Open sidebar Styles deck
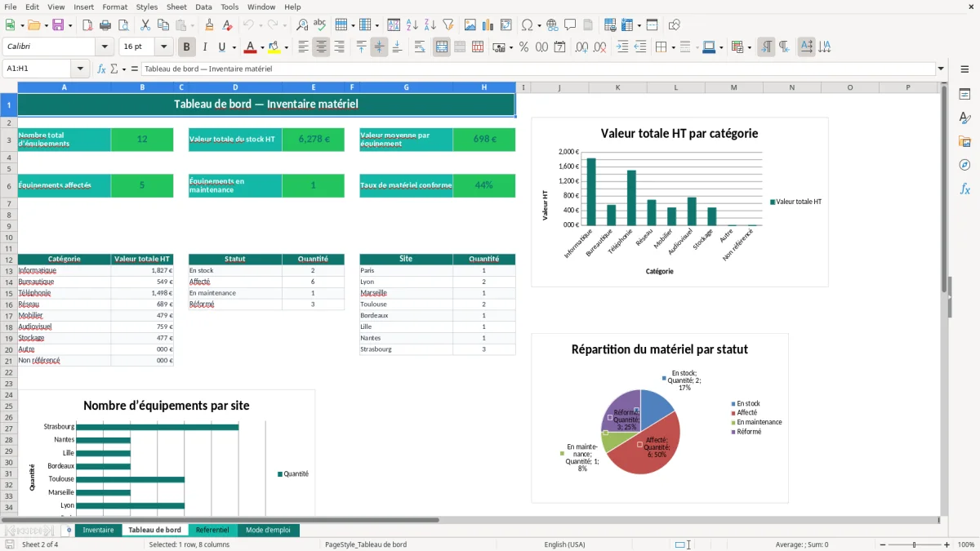Screen dimensions: 980x551 coord(964,118)
